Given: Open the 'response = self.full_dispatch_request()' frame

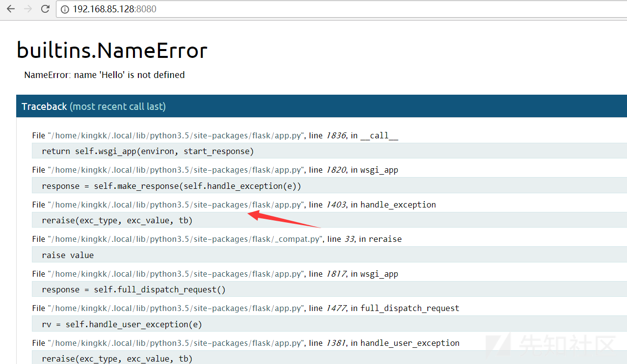Looking at the screenshot, I should coord(133,289).
